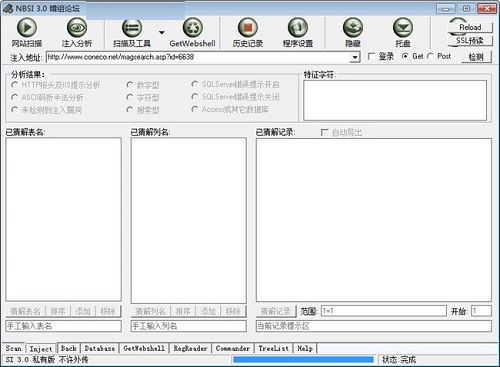500x367 pixels.
Task: Click the blue status progress bar
Action: (x=303, y=359)
